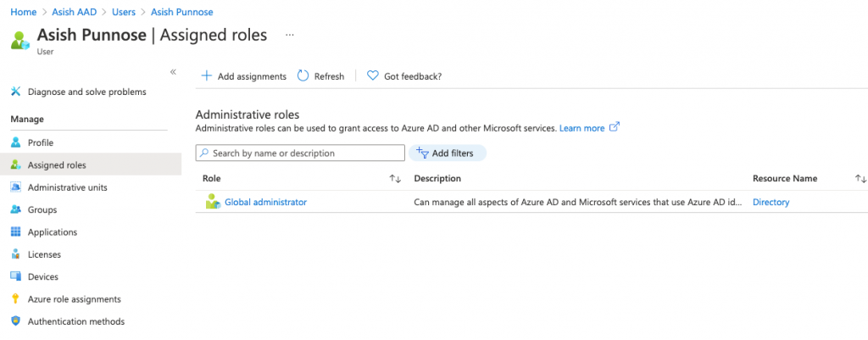Open the Licenses menu item
Image resolution: width=868 pixels, height=340 pixels.
click(44, 254)
